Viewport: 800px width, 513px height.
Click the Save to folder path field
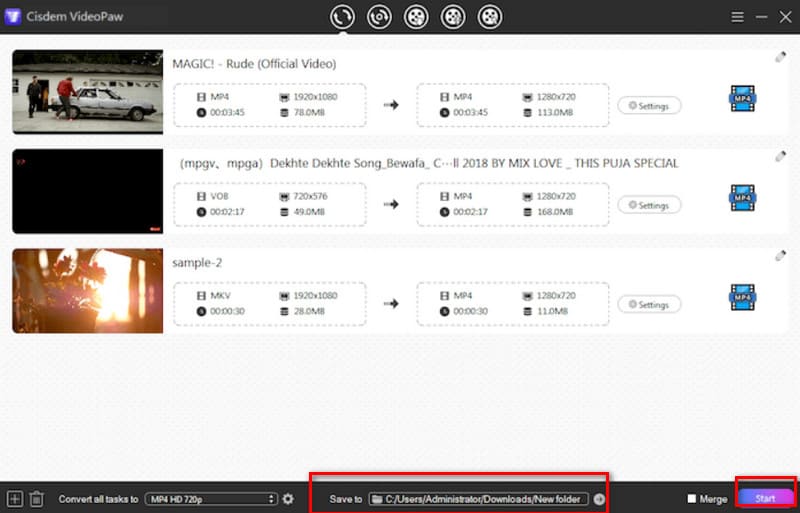(x=477, y=498)
